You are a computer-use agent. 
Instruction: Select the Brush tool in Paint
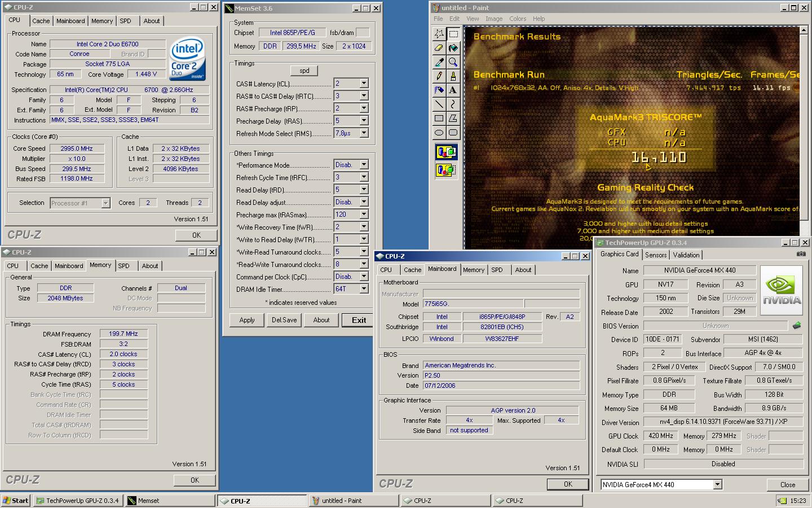(453, 76)
